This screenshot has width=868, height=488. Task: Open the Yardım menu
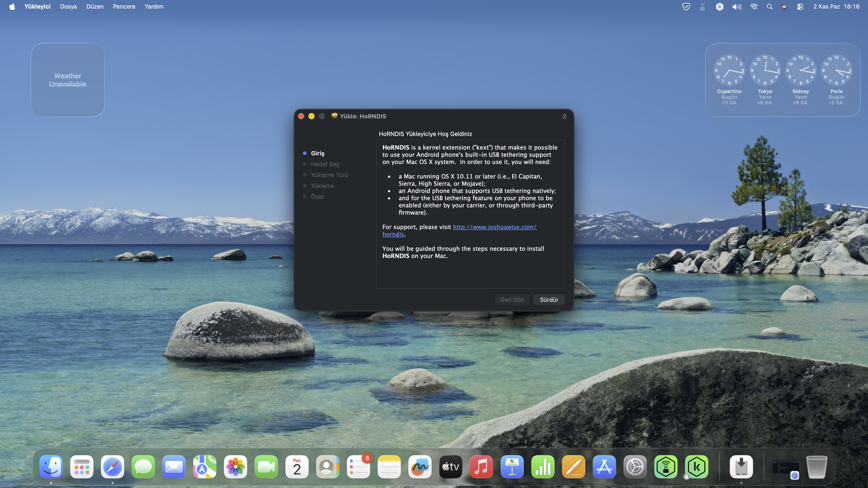(x=154, y=6)
